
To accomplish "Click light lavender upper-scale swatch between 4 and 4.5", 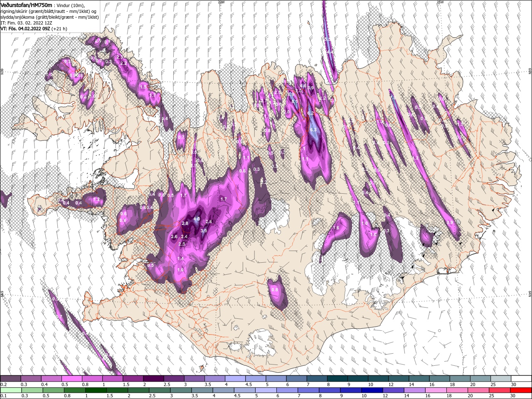I will click(x=235, y=379).
